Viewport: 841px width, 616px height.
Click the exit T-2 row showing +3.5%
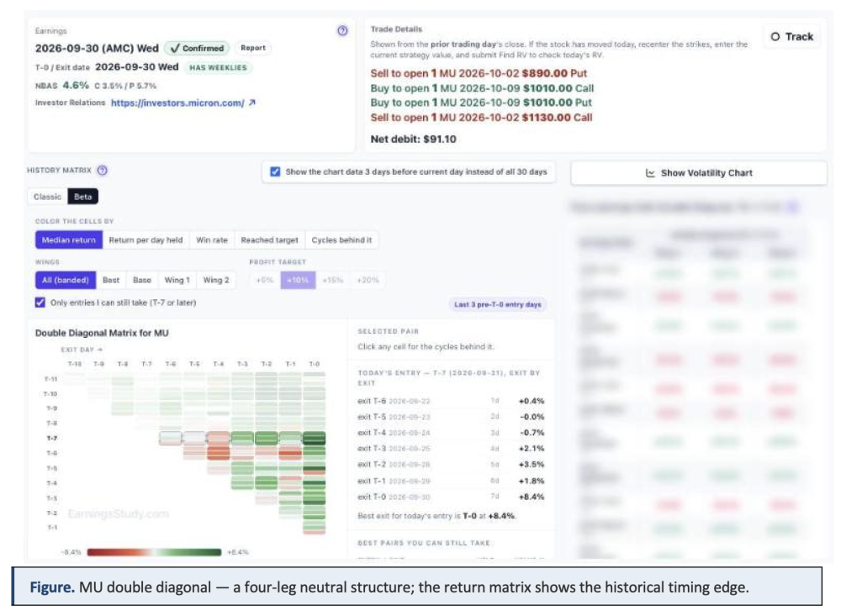pyautogui.click(x=451, y=464)
